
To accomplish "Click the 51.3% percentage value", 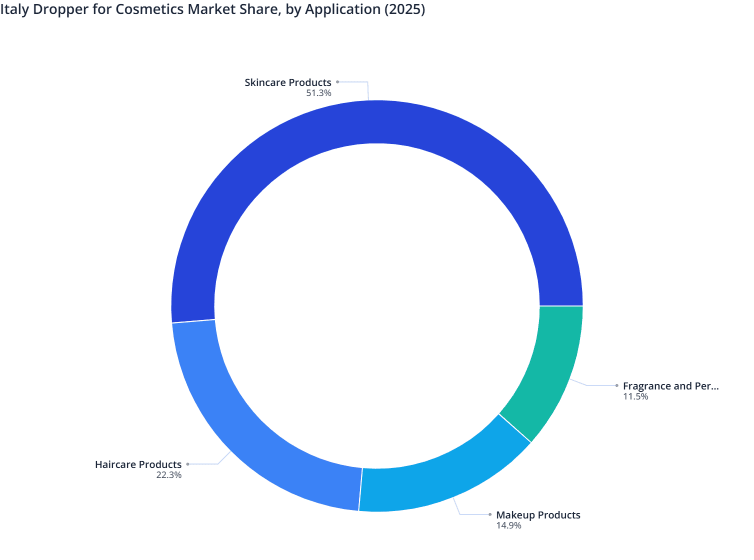I will coord(318,93).
